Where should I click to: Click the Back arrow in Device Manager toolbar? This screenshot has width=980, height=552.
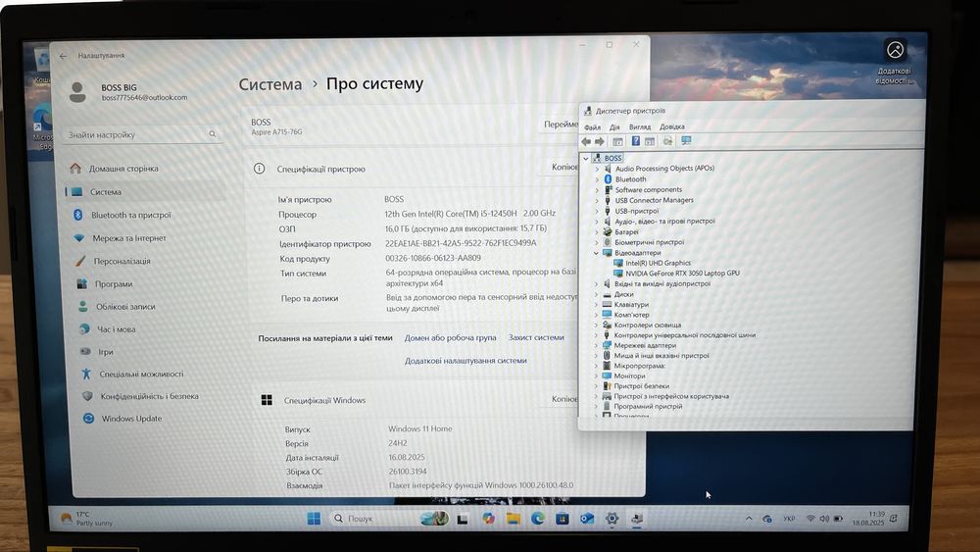click(x=586, y=141)
